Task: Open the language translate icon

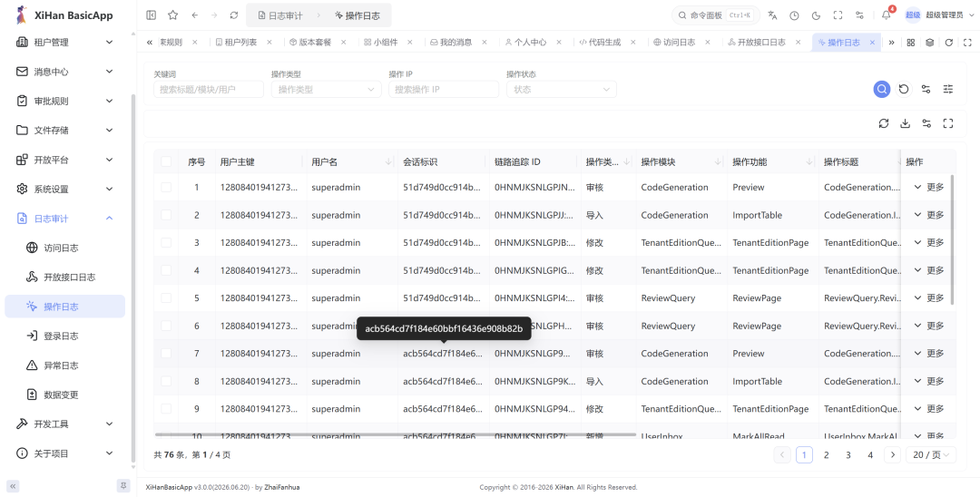Action: (772, 15)
